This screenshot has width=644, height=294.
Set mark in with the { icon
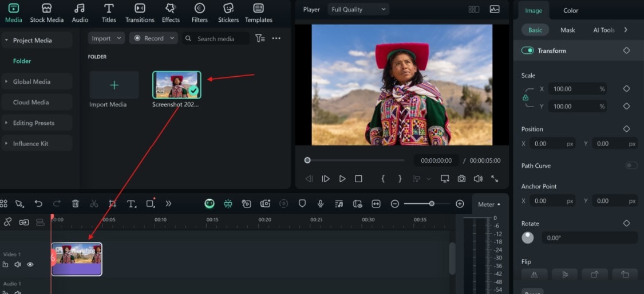coord(383,179)
